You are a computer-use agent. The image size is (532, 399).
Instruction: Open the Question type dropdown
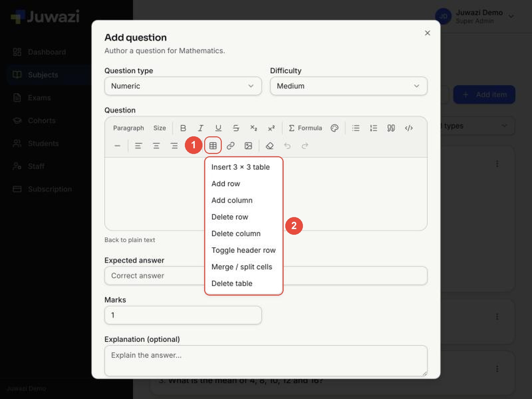[x=183, y=86]
